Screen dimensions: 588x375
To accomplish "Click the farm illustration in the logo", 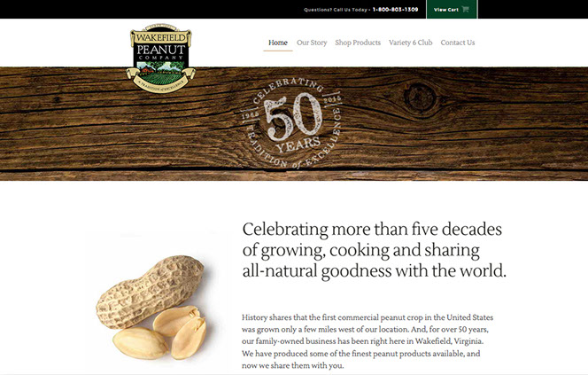I will point(161,72).
